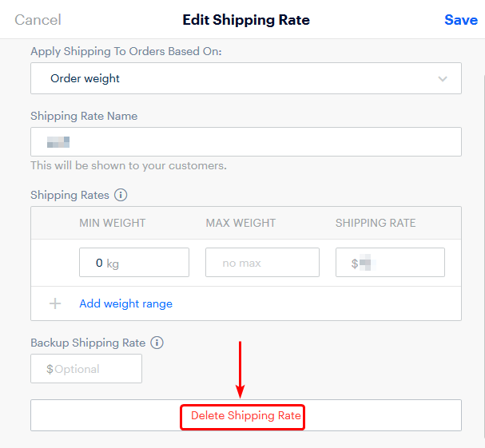Click the no max weight field

pyautogui.click(x=262, y=262)
